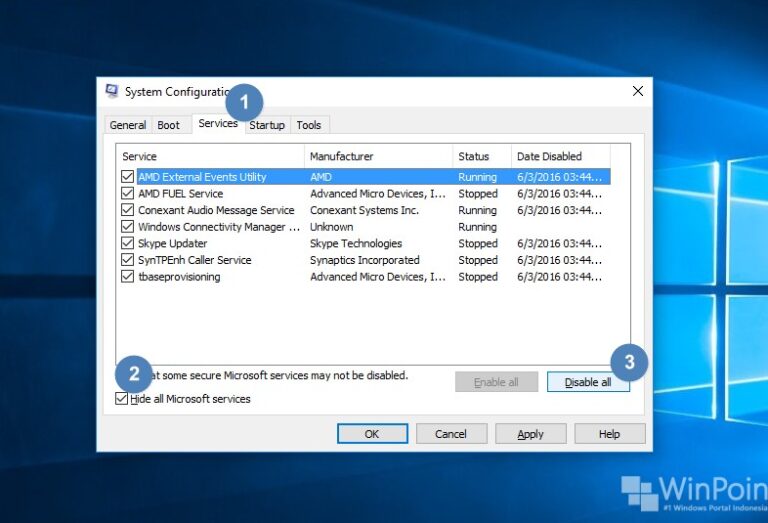This screenshot has width=768, height=523.
Task: Click the System Configuration title bar icon
Action: (x=112, y=91)
